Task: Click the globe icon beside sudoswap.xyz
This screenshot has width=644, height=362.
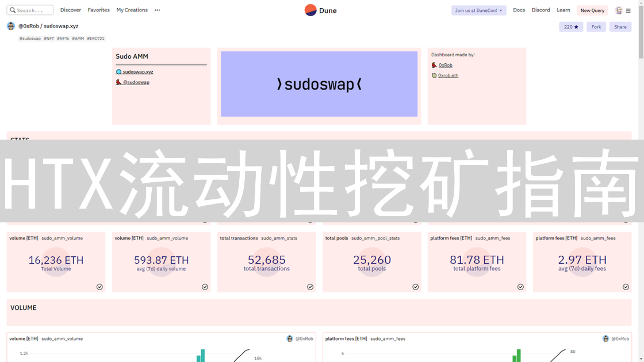Action: [x=118, y=72]
